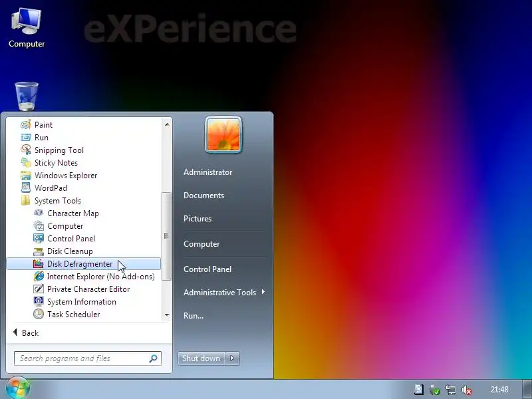Click the safely remove hardware tray icon

point(435,390)
